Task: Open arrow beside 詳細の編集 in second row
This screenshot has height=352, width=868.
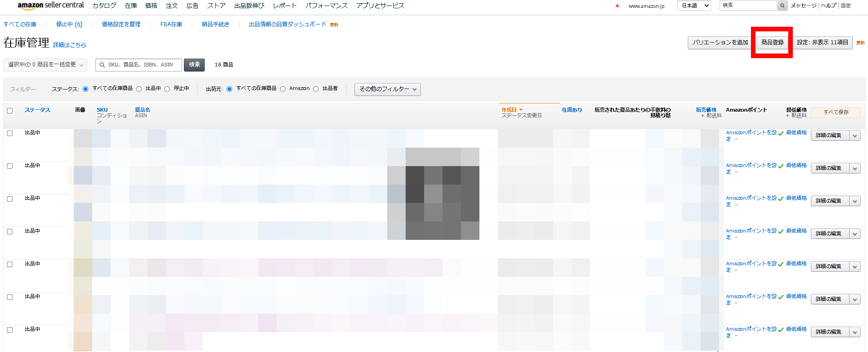Action: [855, 168]
